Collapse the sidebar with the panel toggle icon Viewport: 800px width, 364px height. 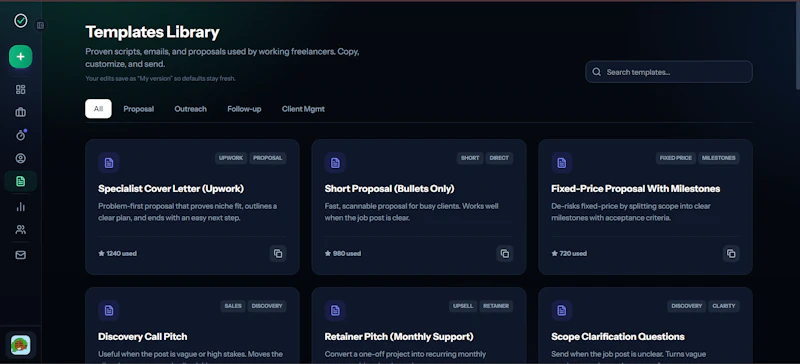point(40,26)
